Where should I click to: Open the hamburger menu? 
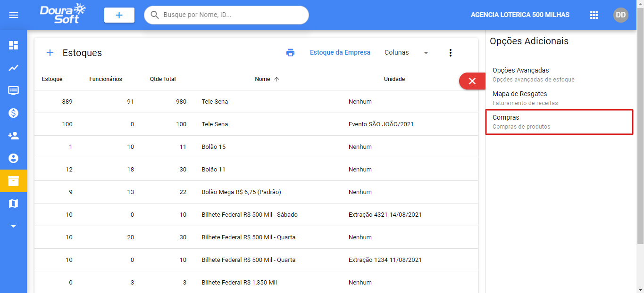click(x=14, y=15)
